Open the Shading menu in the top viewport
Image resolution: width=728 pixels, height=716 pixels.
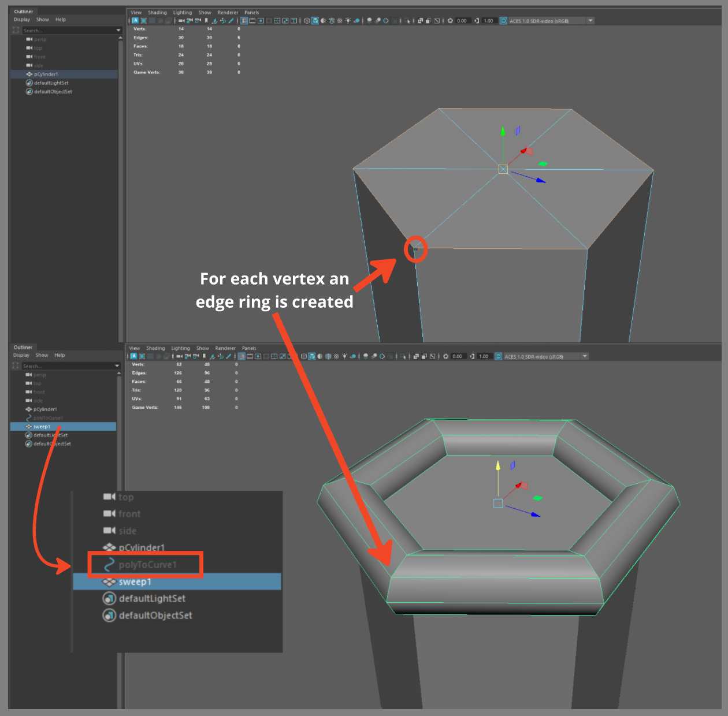pyautogui.click(x=157, y=13)
